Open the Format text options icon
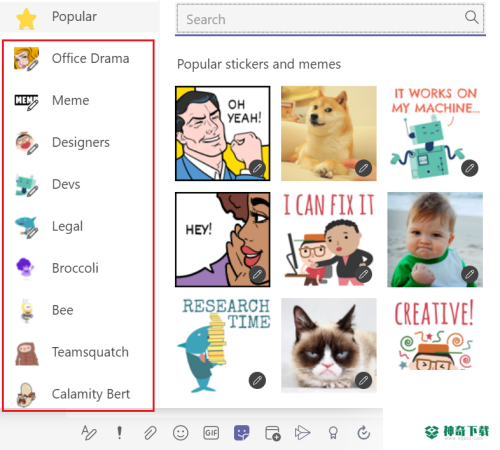 (89, 433)
